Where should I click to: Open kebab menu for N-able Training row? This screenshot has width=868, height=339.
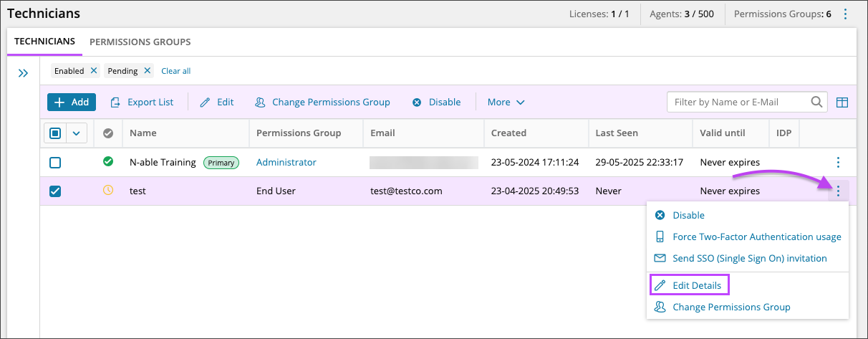(x=838, y=163)
